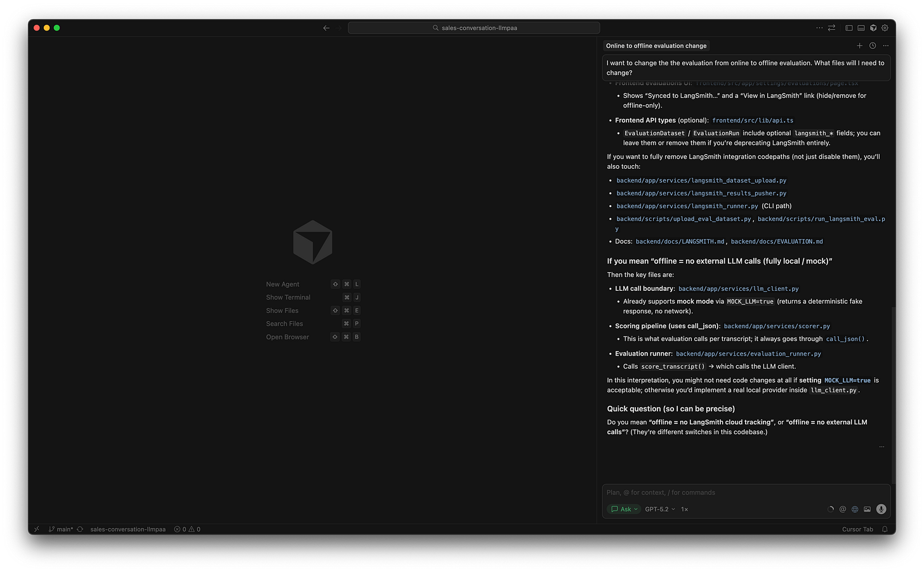Toggle the remote connection icon in status bar

[x=36, y=529]
